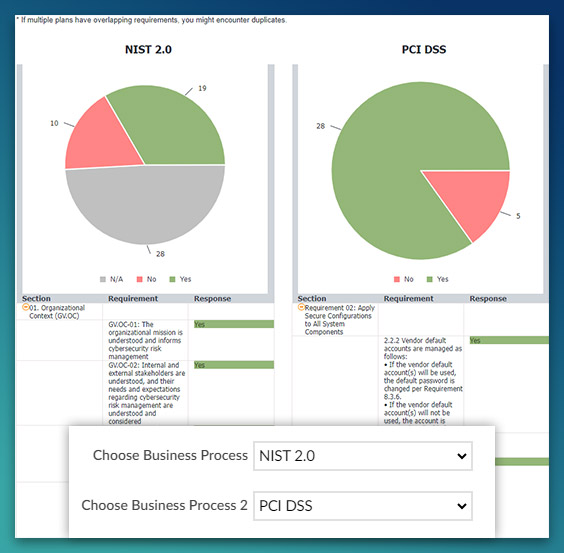Image resolution: width=564 pixels, height=553 pixels.
Task: Click the Response column header under NIST chart
Action: (x=213, y=299)
